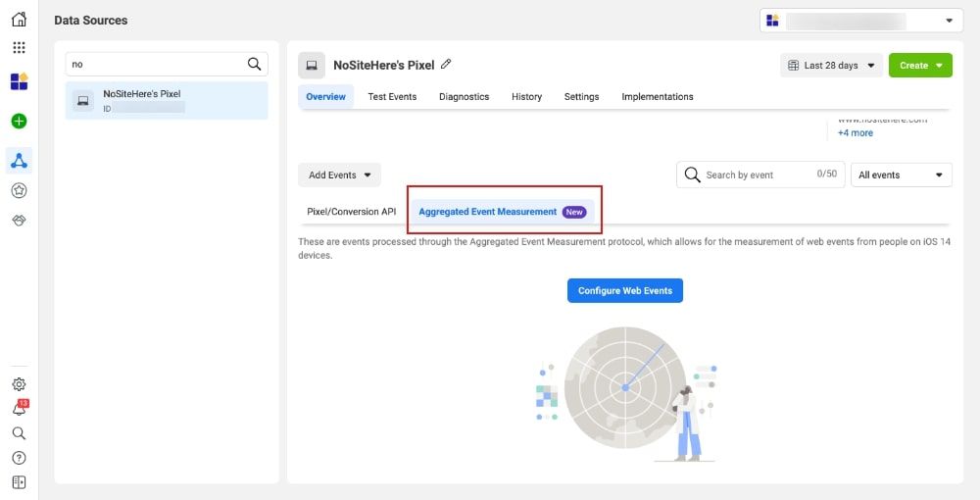
Task: Click the green plus add icon
Action: pyautogui.click(x=19, y=121)
